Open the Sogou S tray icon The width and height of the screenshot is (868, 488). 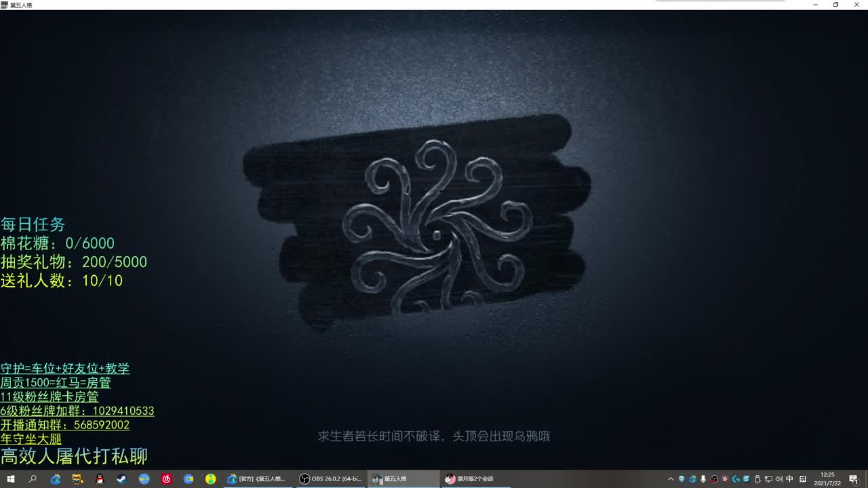tap(747, 479)
